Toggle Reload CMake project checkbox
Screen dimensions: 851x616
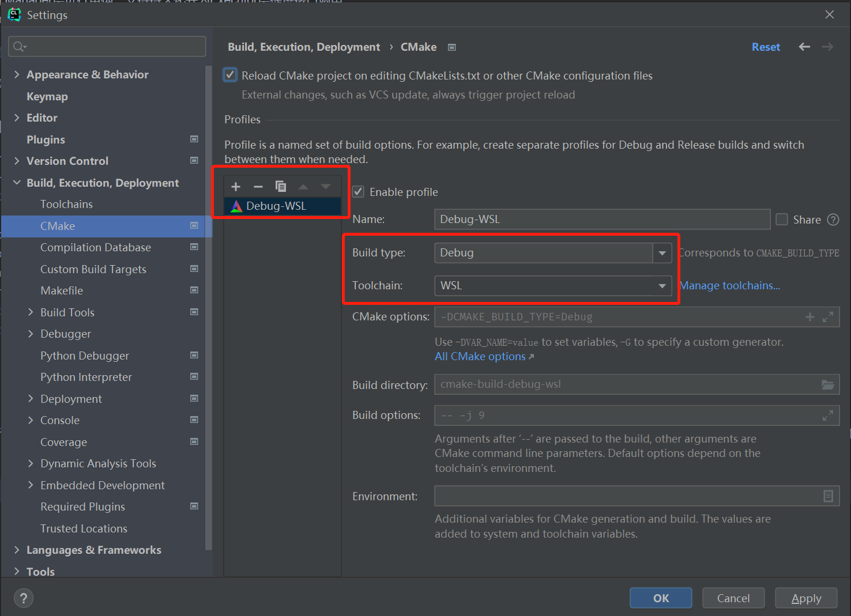click(x=231, y=75)
